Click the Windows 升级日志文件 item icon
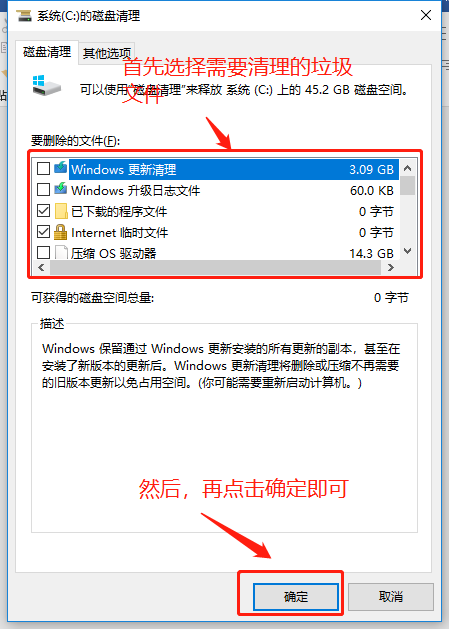Image resolution: width=449 pixels, height=629 pixels. (61, 189)
